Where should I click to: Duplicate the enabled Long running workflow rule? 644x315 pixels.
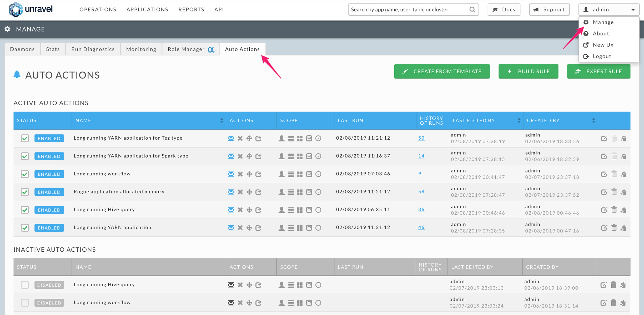(623, 174)
